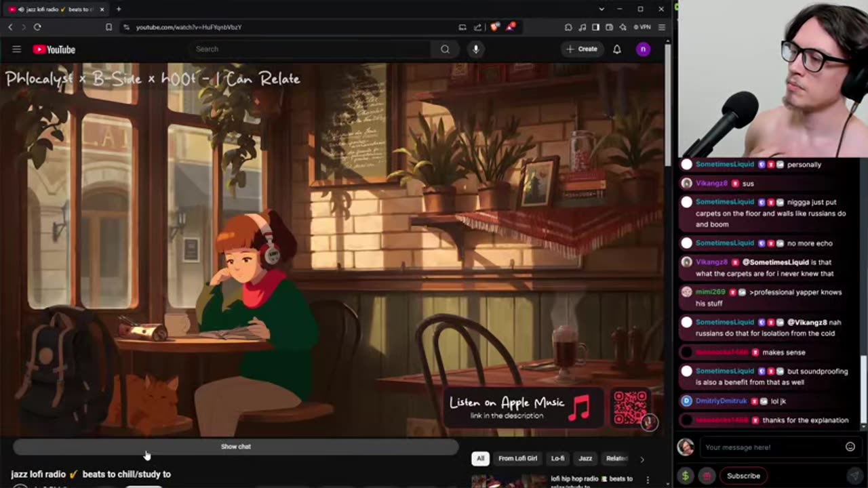Click the user avatar beside chat input
868x488 pixels.
[686, 447]
